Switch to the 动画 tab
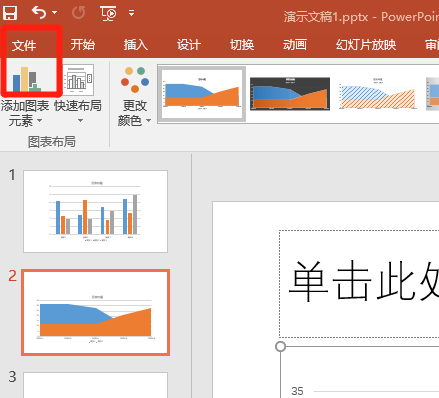The width and height of the screenshot is (439, 398). click(x=295, y=44)
